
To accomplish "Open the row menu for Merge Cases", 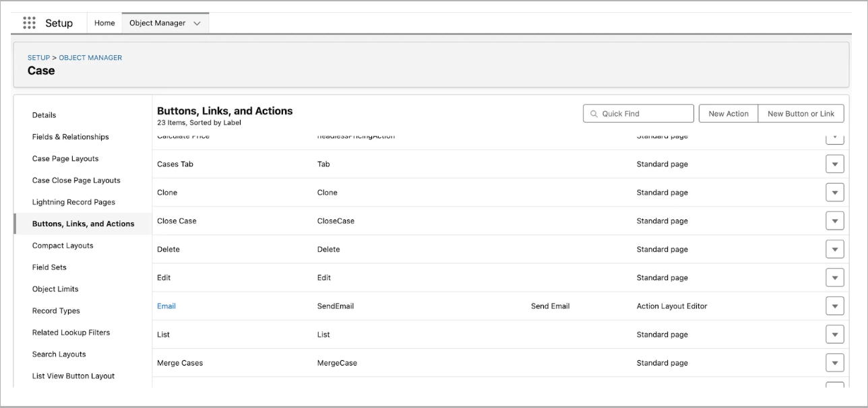I will (834, 362).
